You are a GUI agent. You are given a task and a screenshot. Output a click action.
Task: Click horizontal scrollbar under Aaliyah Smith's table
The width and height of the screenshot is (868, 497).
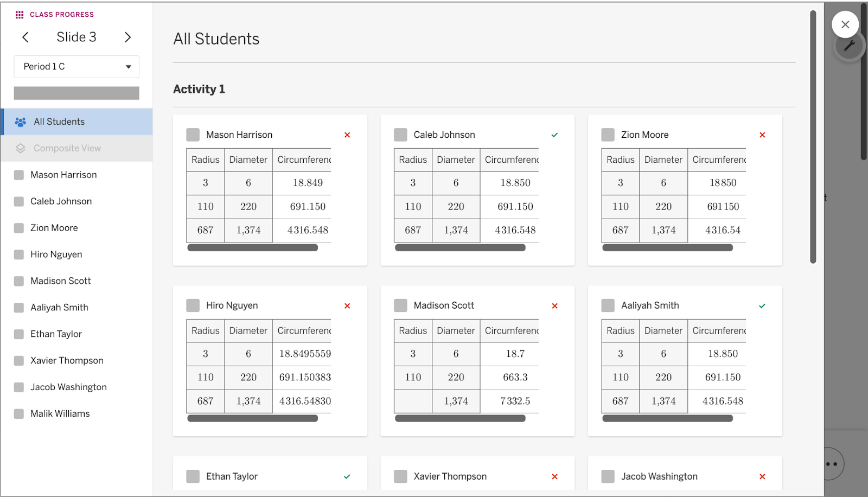[667, 418]
